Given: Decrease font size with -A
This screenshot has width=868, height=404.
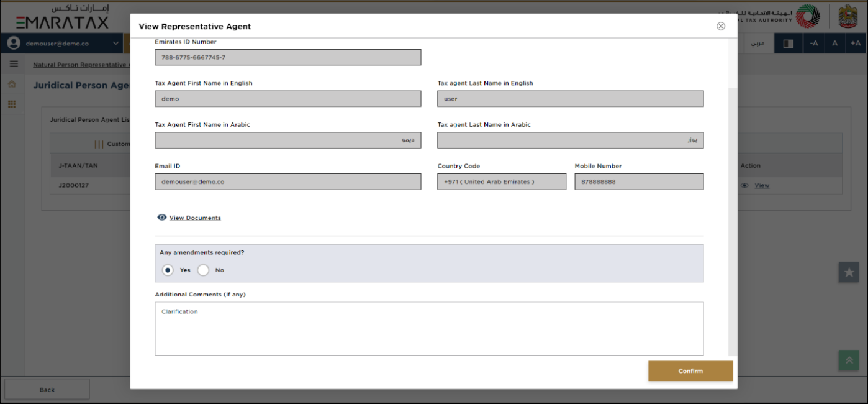Looking at the screenshot, I should coord(814,44).
